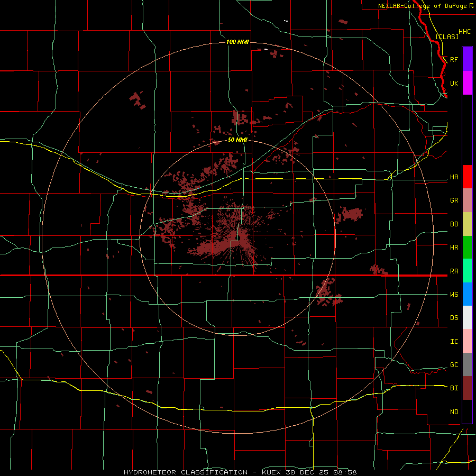Click the HHC product label

(465, 32)
